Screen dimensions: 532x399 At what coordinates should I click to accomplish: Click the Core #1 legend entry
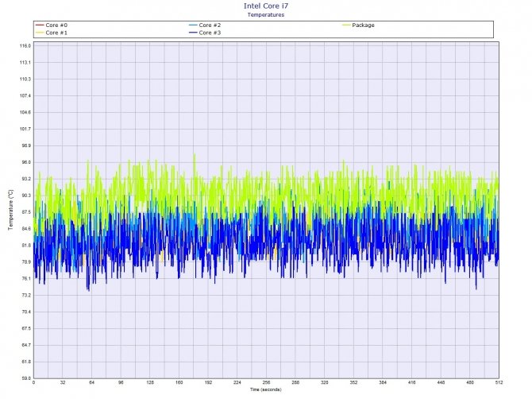tap(52, 33)
